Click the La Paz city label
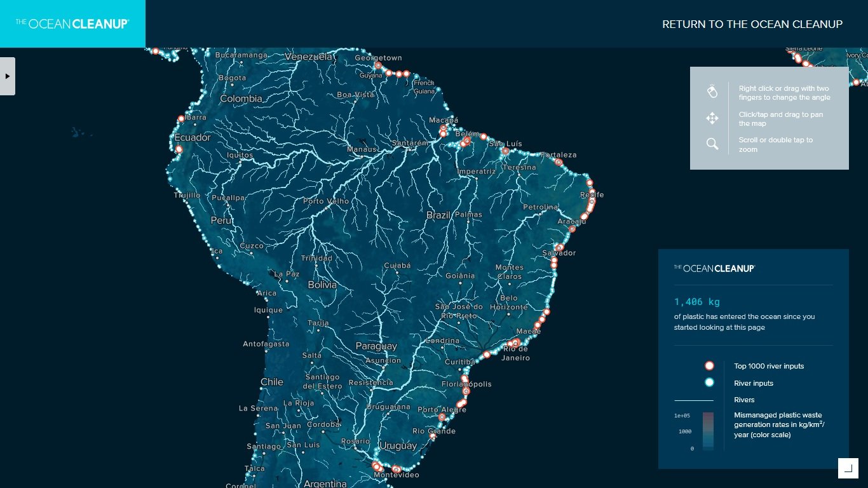This screenshot has height=488, width=868. pos(287,274)
